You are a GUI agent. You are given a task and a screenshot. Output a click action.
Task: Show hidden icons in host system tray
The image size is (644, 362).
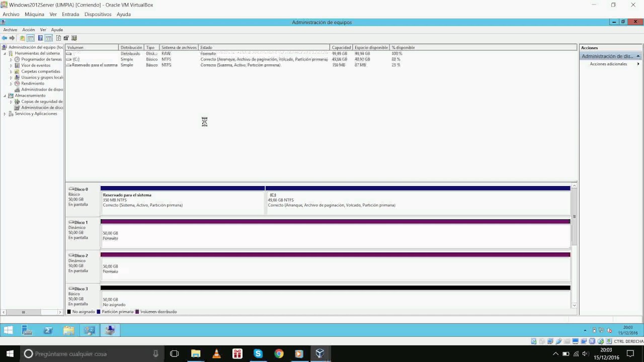[x=556, y=354]
